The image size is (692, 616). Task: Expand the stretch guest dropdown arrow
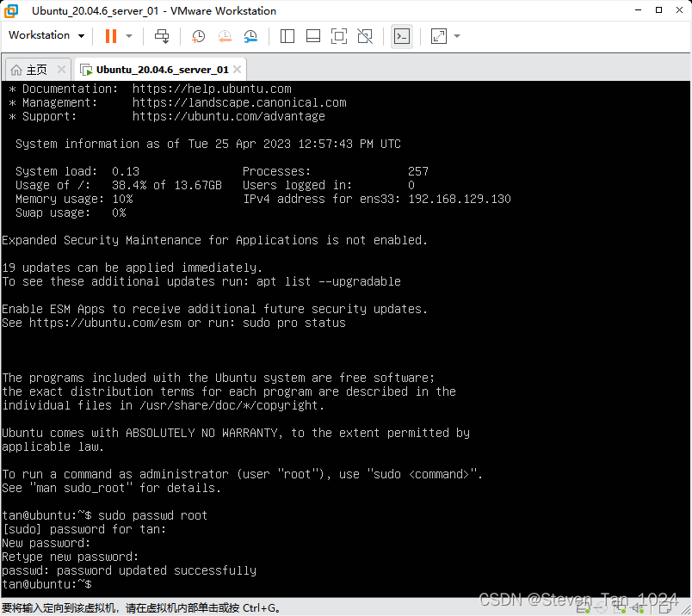pos(457,36)
